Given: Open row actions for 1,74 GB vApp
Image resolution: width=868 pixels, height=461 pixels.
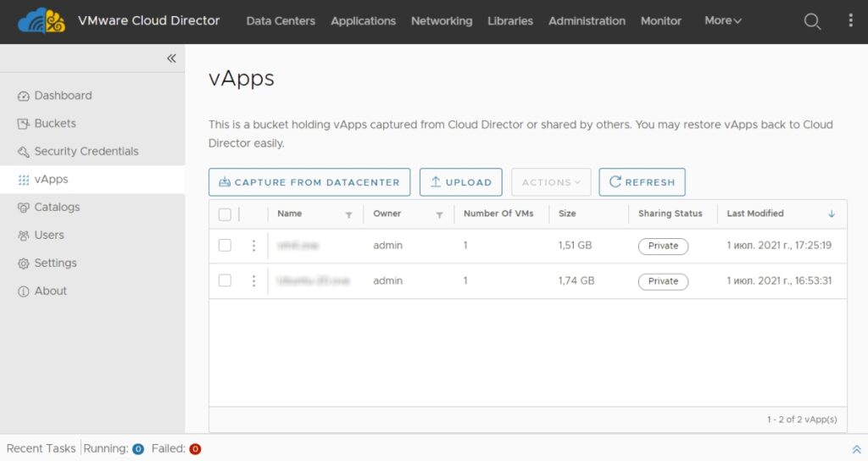Looking at the screenshot, I should [x=253, y=281].
